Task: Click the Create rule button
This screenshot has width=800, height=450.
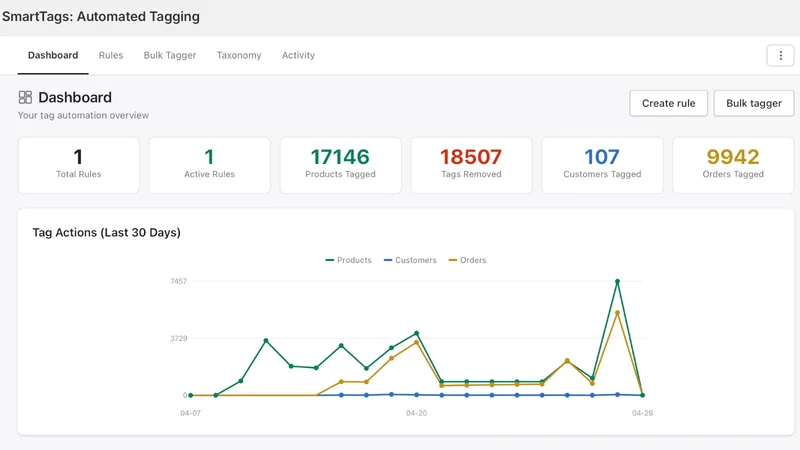Action: click(668, 103)
